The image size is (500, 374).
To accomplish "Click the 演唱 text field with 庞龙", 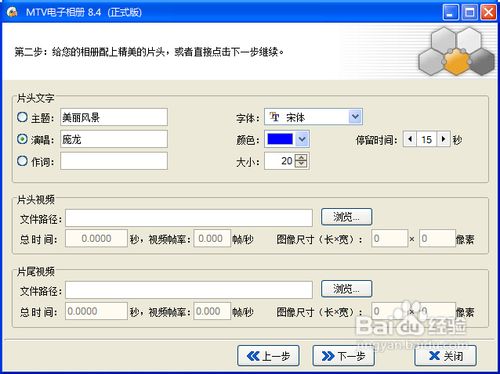I will [x=114, y=139].
